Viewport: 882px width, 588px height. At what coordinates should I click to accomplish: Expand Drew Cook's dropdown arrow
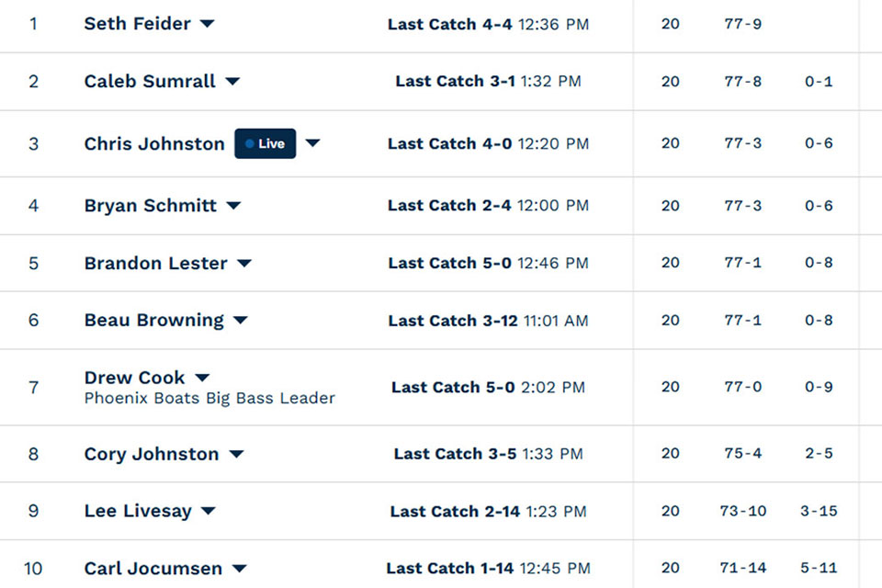click(202, 378)
